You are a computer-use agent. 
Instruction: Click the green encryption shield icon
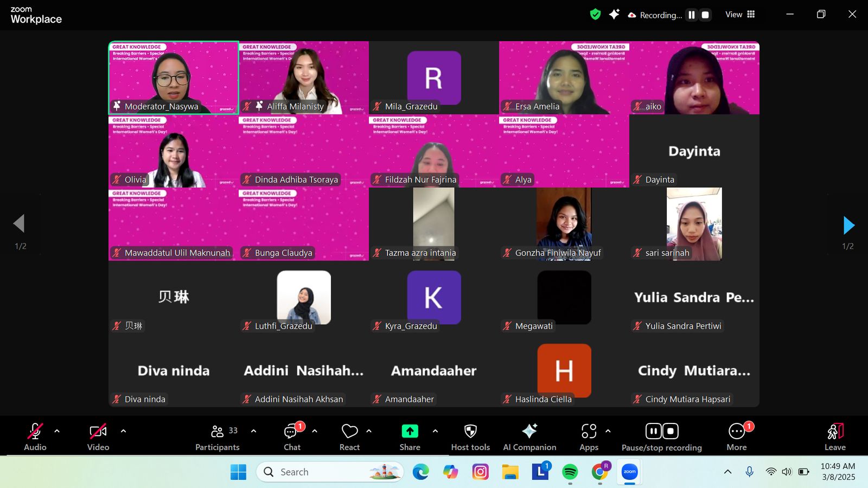595,15
